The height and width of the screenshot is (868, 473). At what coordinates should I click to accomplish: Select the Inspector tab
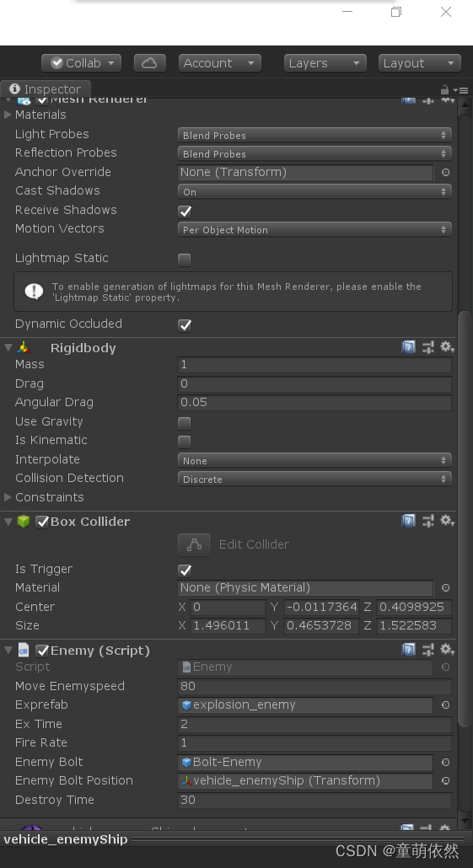coord(46,89)
